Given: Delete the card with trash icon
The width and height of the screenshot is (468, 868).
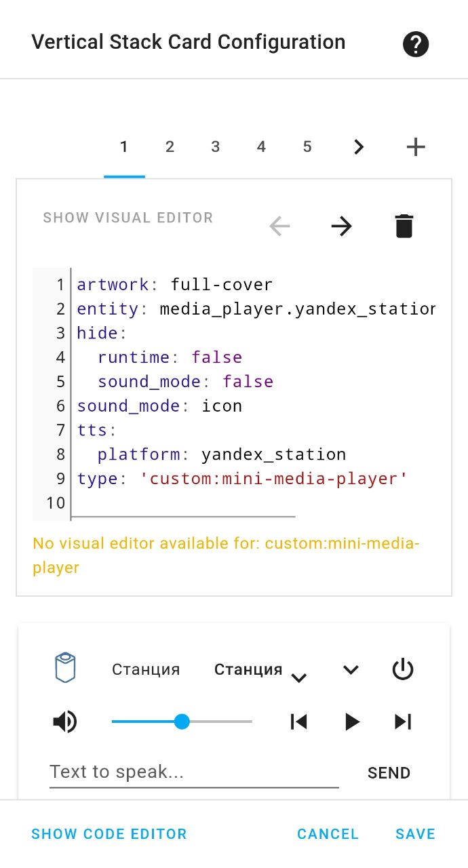Looking at the screenshot, I should tap(404, 226).
